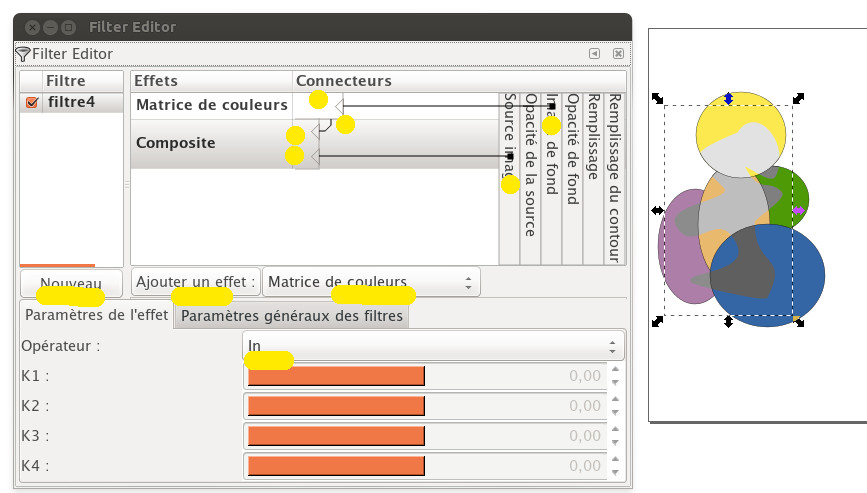Image resolution: width=867 pixels, height=493 pixels.
Task: Click the Composite effect's upper input connector
Action: (315, 131)
